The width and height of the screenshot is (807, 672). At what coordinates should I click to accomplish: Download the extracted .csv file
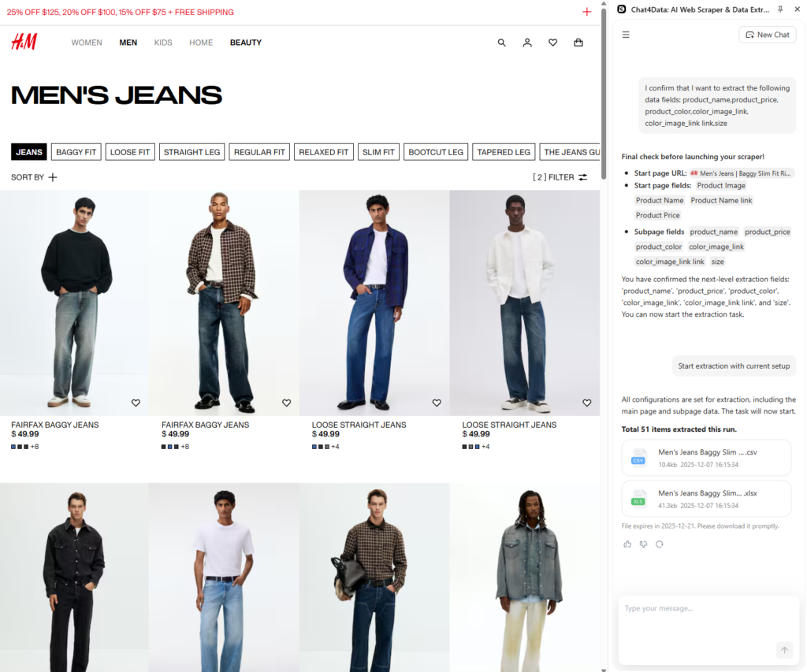[706, 457]
